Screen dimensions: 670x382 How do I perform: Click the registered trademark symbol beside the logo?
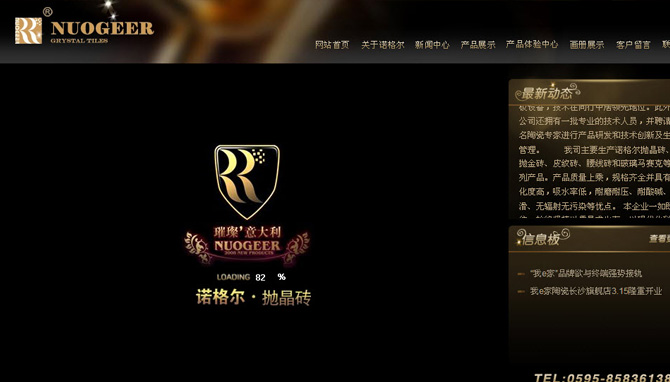47,12
